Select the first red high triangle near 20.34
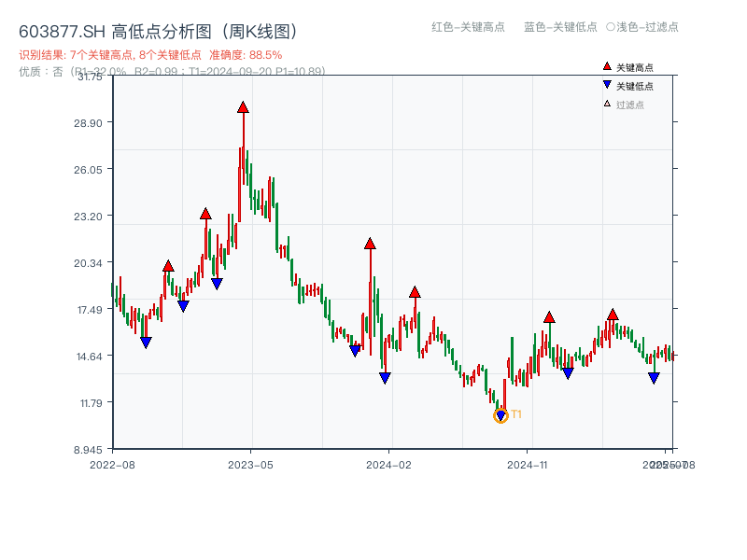The height and width of the screenshot is (560, 747). pos(168,266)
